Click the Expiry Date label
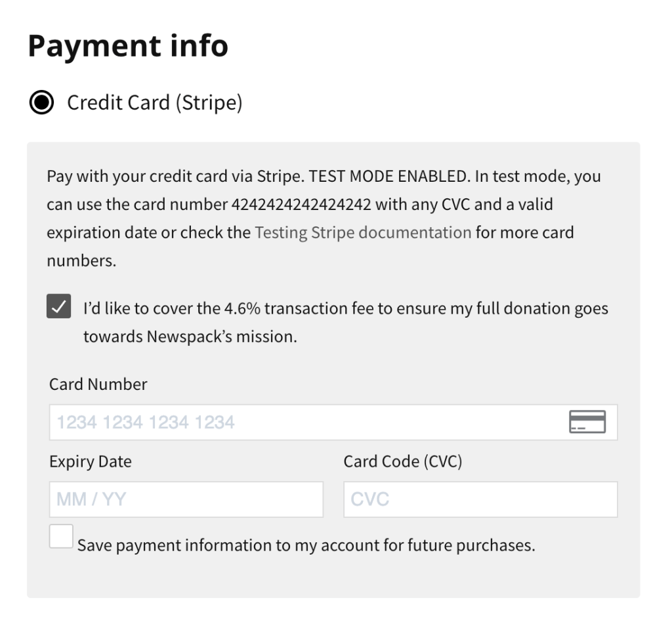The image size is (672, 617). point(90,461)
